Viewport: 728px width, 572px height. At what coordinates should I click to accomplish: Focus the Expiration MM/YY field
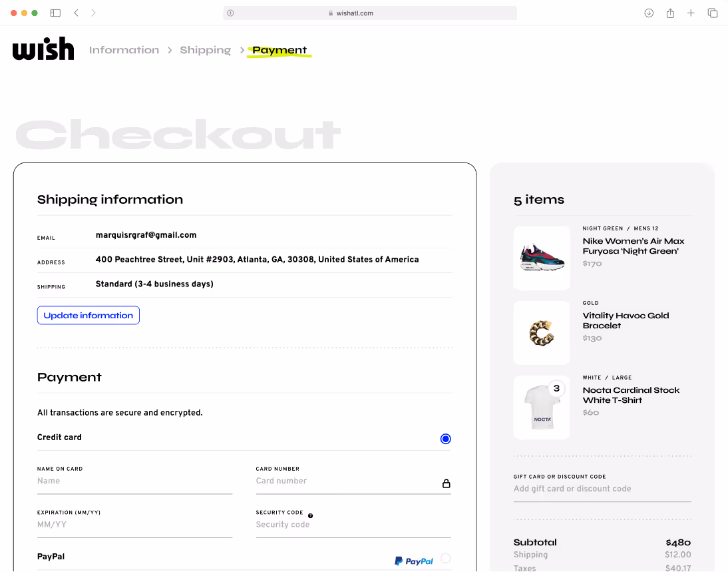tap(134, 525)
